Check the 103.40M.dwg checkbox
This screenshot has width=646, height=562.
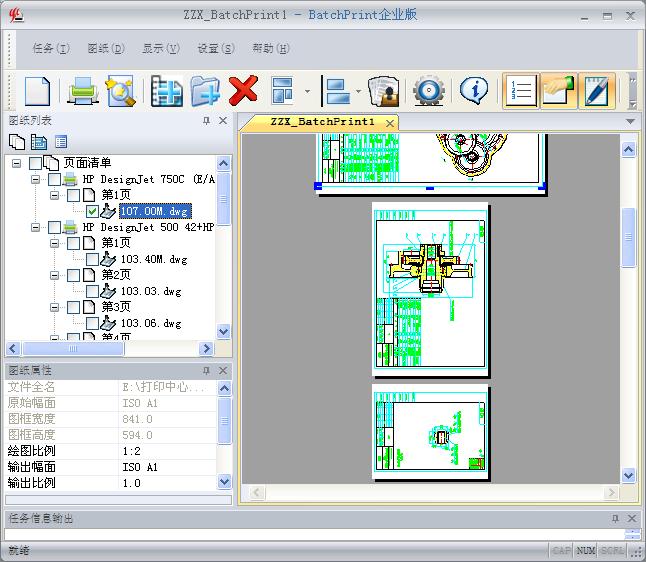92,260
